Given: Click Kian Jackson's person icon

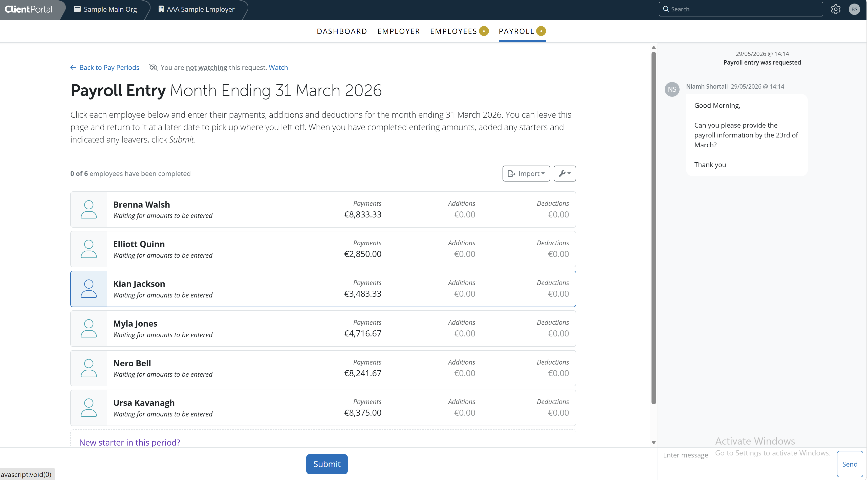Looking at the screenshot, I should point(89,289).
